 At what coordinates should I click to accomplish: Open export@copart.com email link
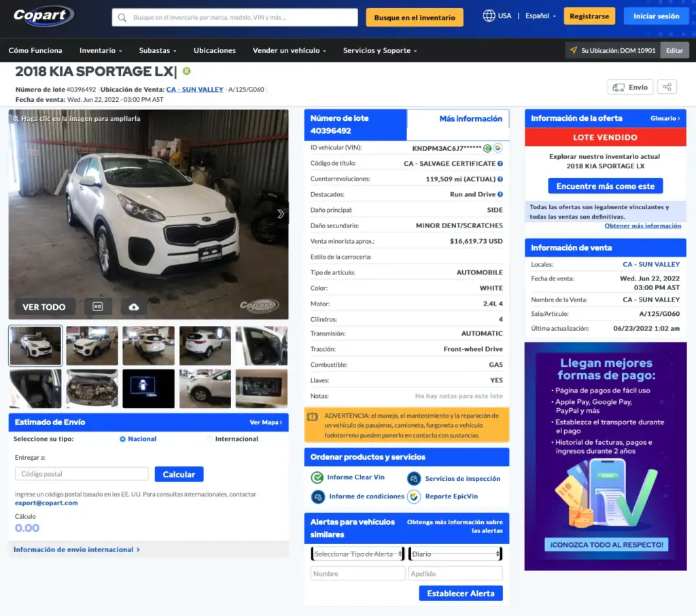[x=46, y=503]
